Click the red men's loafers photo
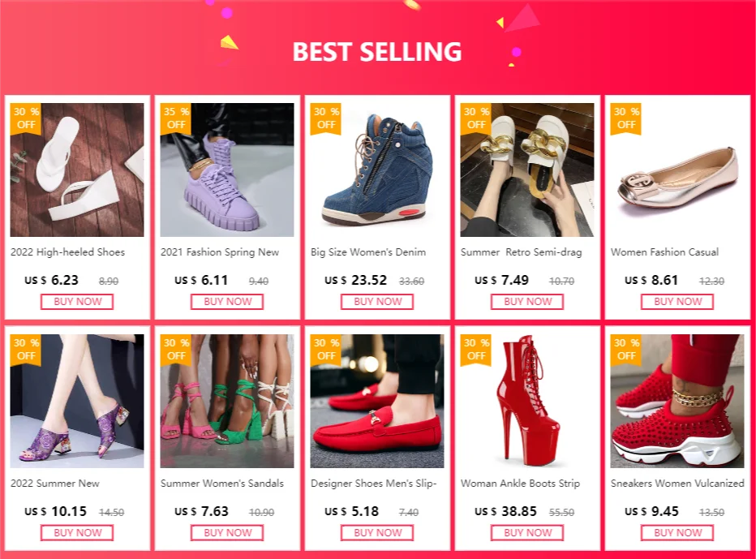The width and height of the screenshot is (756, 559). [x=377, y=401]
